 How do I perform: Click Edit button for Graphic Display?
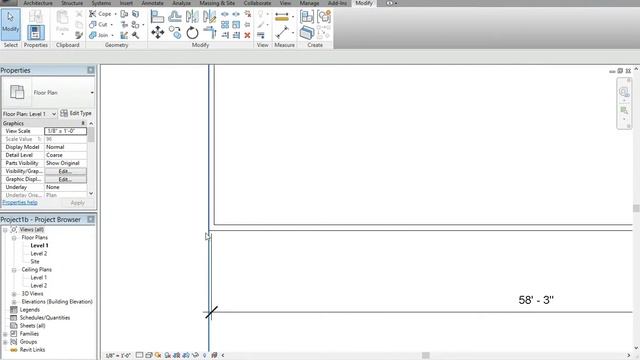pos(65,179)
